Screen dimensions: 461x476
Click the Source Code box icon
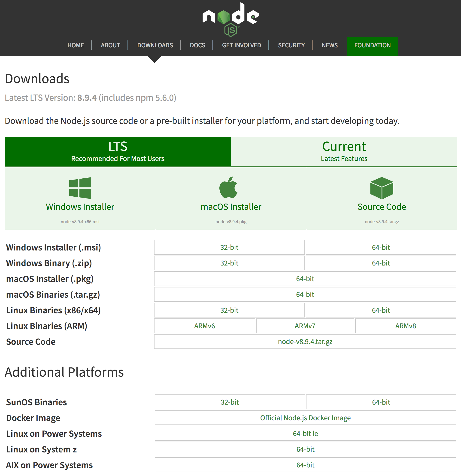pyautogui.click(x=381, y=188)
